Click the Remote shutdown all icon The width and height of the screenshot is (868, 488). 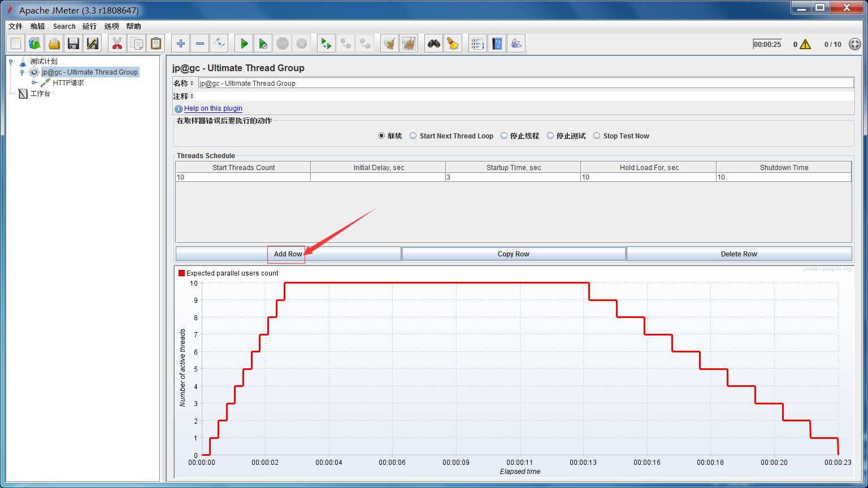tap(364, 43)
